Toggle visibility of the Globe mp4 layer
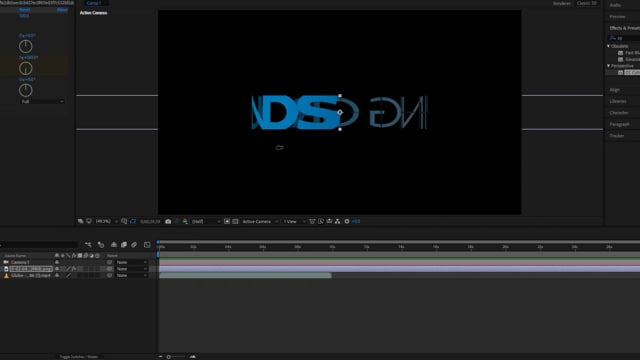 57,276
